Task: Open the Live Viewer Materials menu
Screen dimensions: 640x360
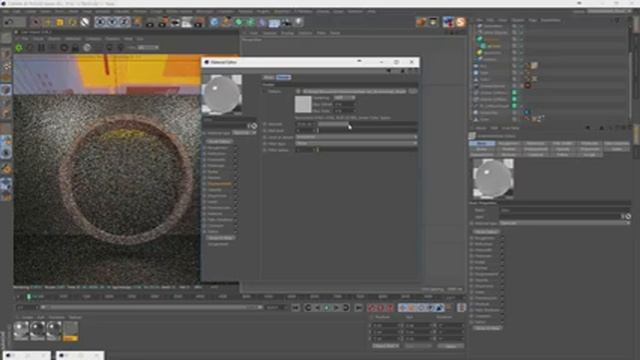Action: [73, 39]
